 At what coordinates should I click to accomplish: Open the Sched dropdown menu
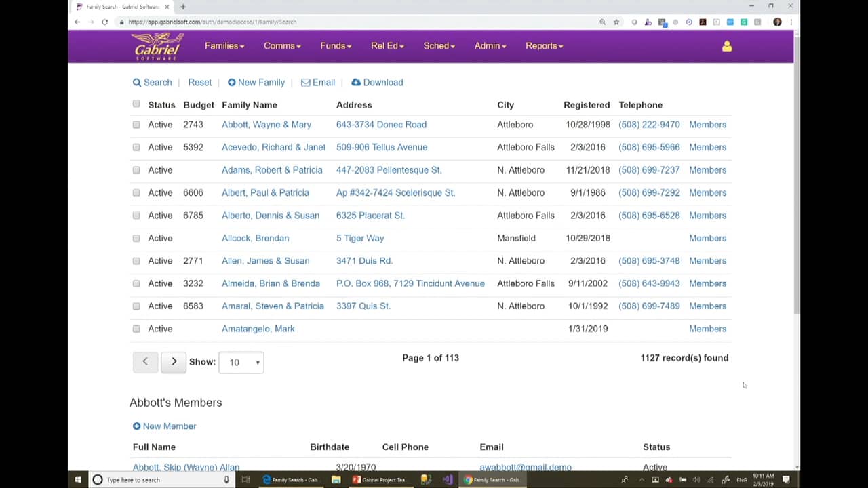click(x=439, y=46)
